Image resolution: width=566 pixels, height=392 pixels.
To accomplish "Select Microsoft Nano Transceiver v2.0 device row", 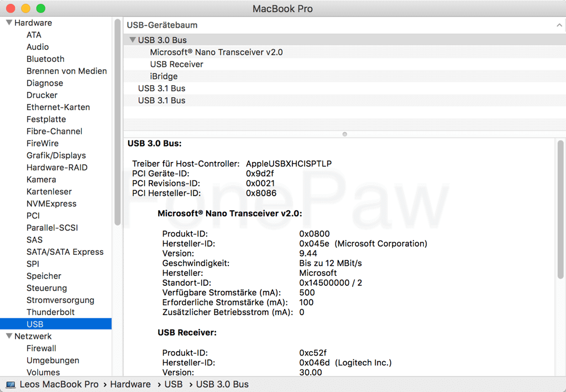I will [x=345, y=52].
